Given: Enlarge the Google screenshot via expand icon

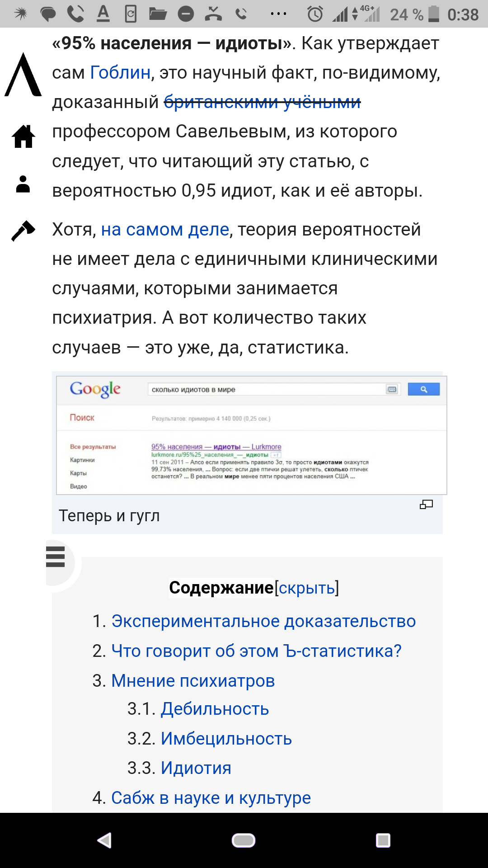Looking at the screenshot, I should (426, 505).
